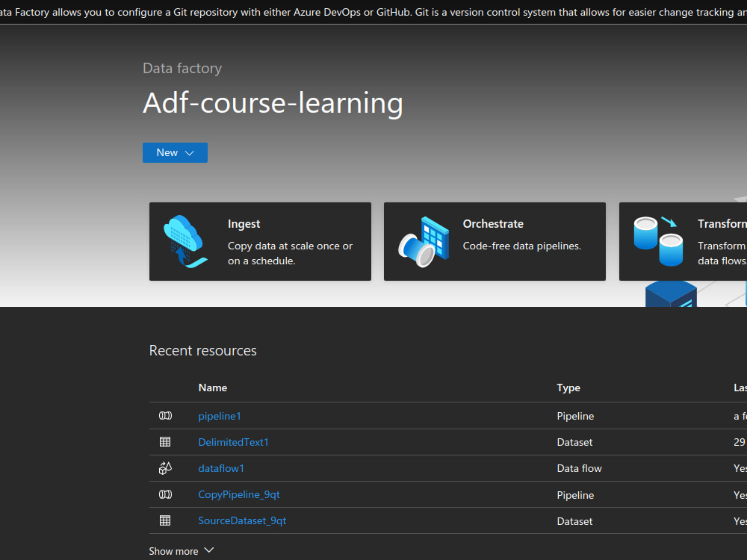Click the Data factory label
The image size is (747, 560).
coord(182,68)
